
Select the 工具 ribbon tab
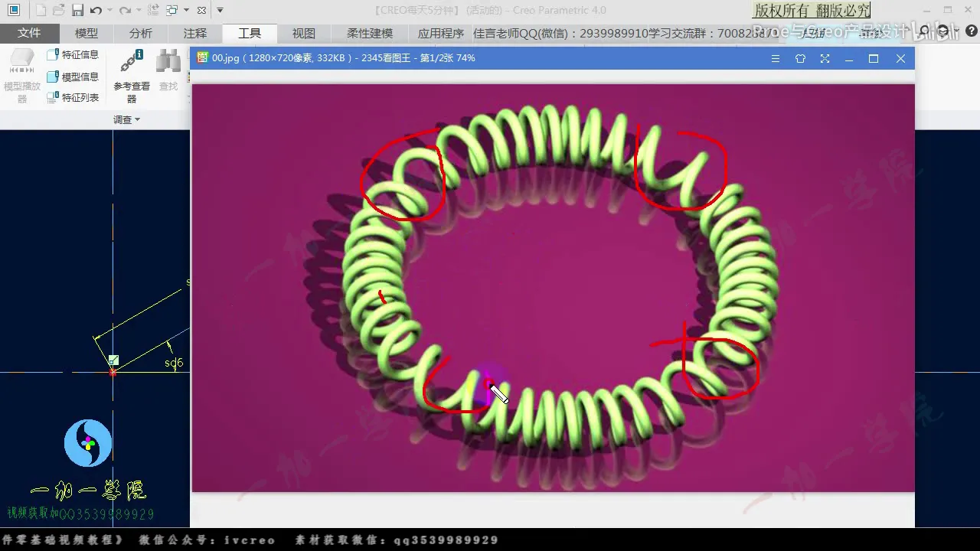coord(250,33)
